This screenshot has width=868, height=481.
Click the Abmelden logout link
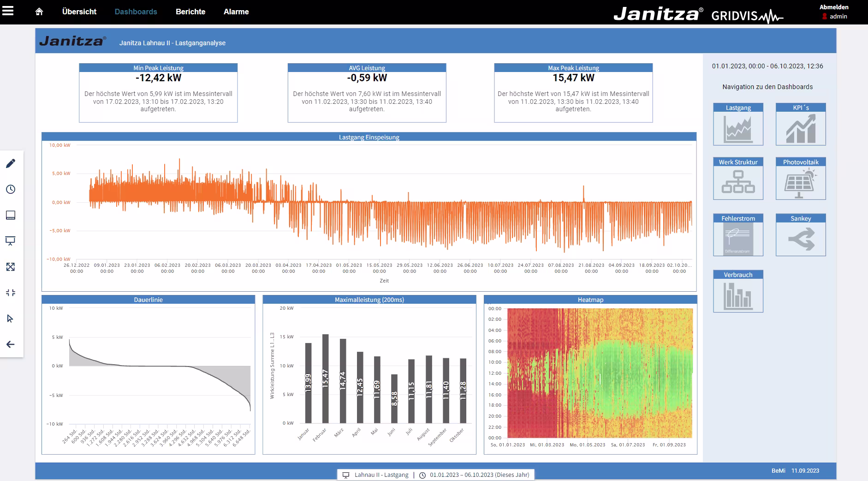(x=834, y=7)
